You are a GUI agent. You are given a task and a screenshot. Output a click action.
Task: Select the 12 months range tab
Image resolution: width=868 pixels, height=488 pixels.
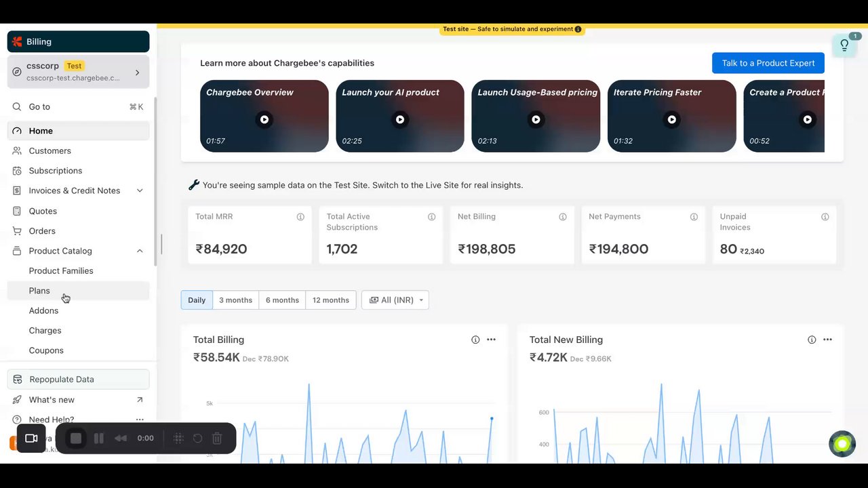331,300
